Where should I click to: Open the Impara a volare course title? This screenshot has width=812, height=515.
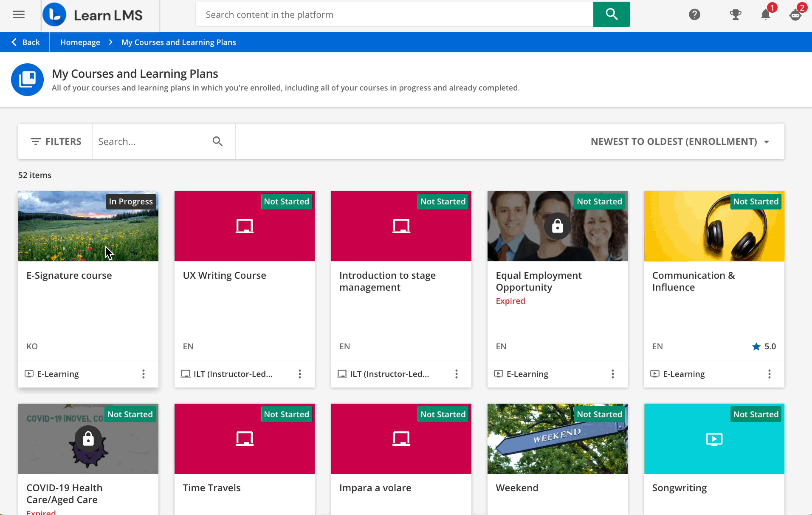[x=375, y=488]
